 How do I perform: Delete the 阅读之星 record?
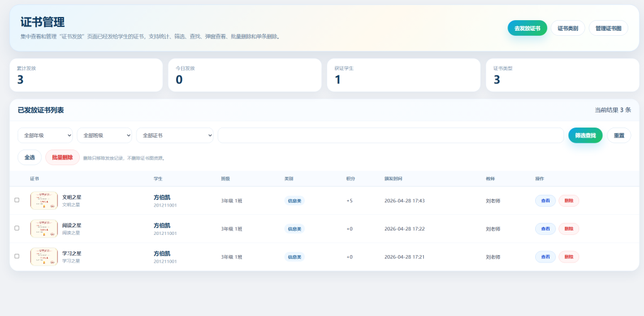[569, 229]
